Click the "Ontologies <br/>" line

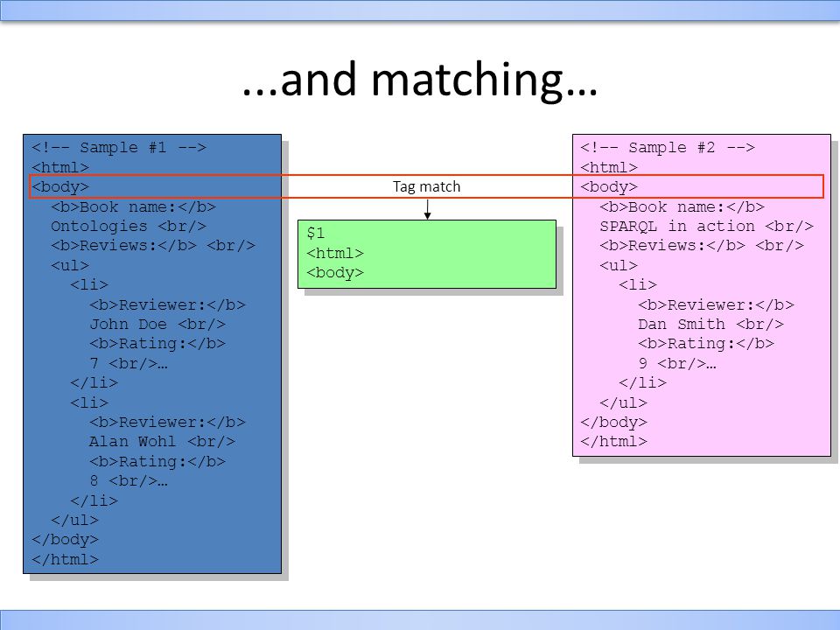click(x=129, y=226)
